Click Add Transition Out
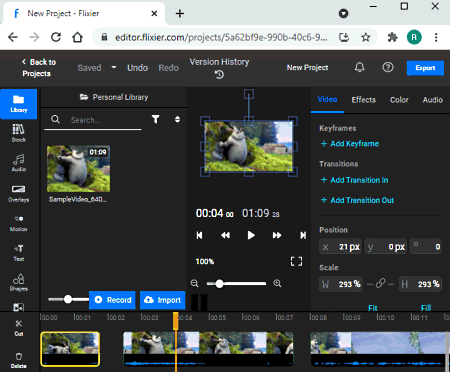This screenshot has height=372, width=450. (x=357, y=200)
